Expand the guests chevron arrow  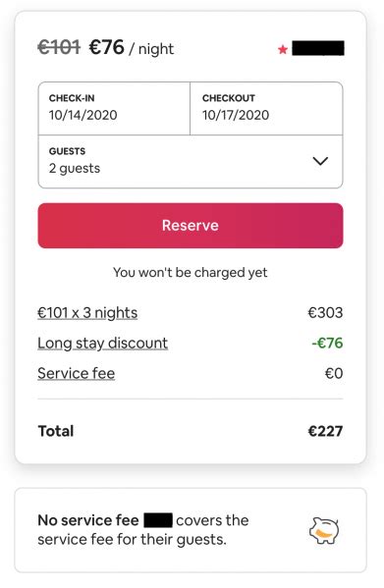(320, 161)
